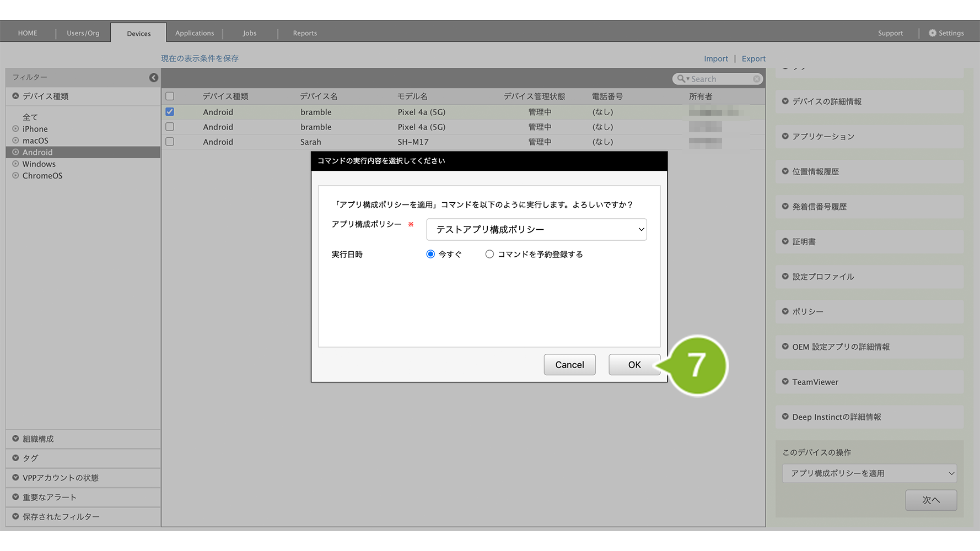Viewport: 980px width, 551px height.
Task: Cancel the command dialog
Action: tap(569, 365)
